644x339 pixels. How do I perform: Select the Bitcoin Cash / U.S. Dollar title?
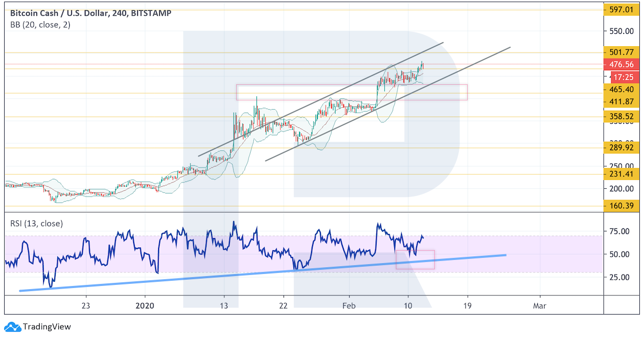tap(58, 13)
